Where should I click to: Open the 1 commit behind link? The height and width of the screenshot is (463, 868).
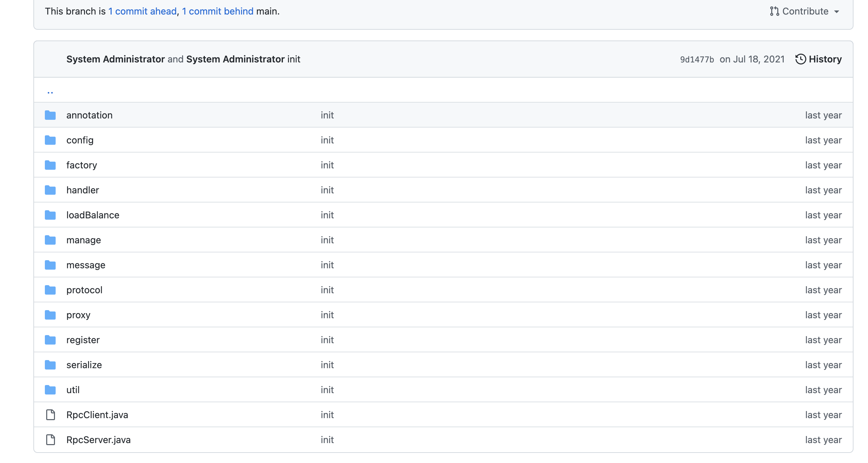[x=218, y=11]
